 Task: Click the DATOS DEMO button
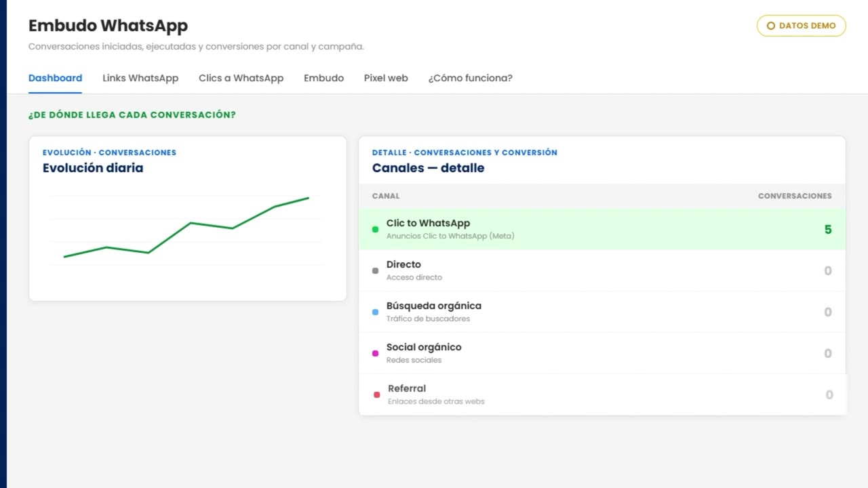coord(802,26)
